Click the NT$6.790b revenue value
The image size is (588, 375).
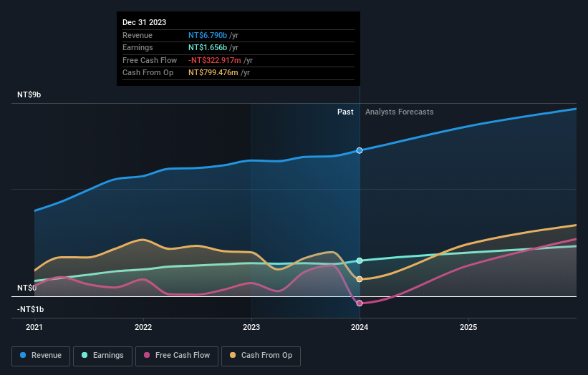pyautogui.click(x=208, y=35)
